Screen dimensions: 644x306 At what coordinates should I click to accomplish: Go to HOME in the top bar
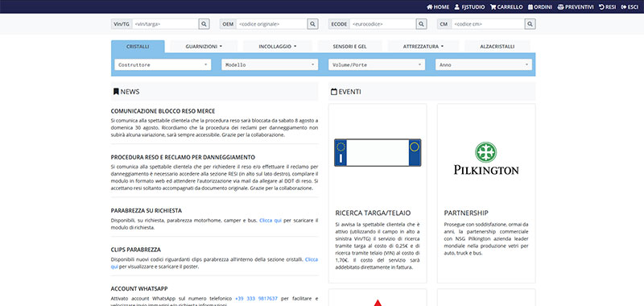pyautogui.click(x=438, y=7)
